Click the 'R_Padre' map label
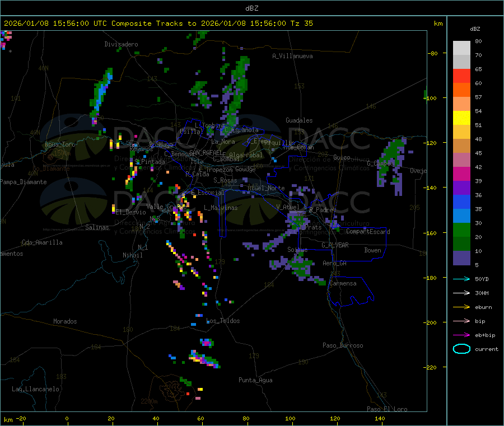Screen dimensions: 504x426 [x=321, y=210]
